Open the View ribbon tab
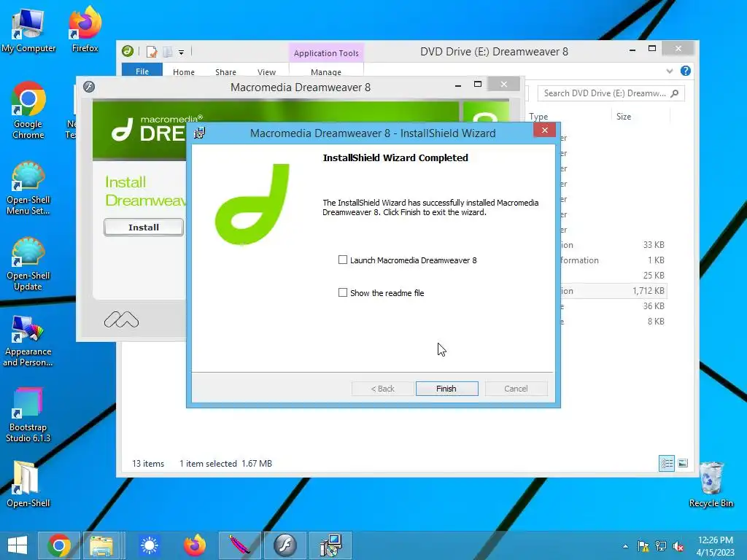The image size is (747, 560). pos(266,72)
